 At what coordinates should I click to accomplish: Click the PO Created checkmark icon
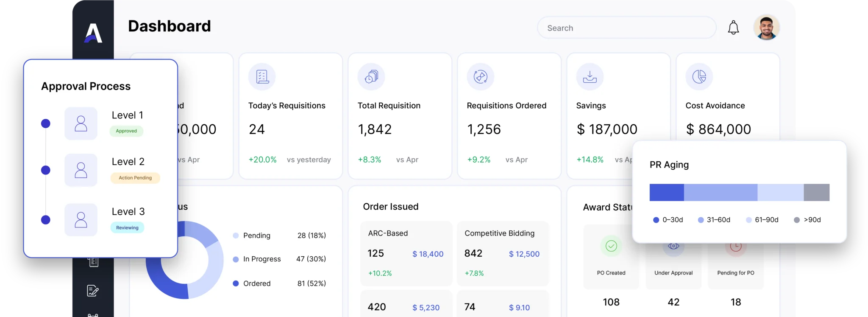tap(611, 246)
